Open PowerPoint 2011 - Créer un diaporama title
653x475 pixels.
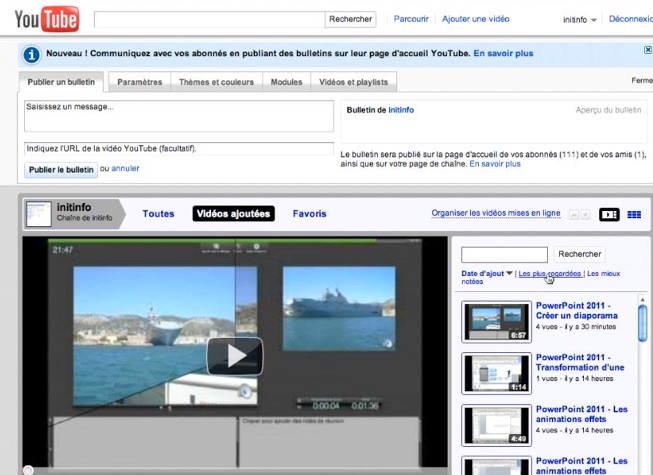coord(577,311)
